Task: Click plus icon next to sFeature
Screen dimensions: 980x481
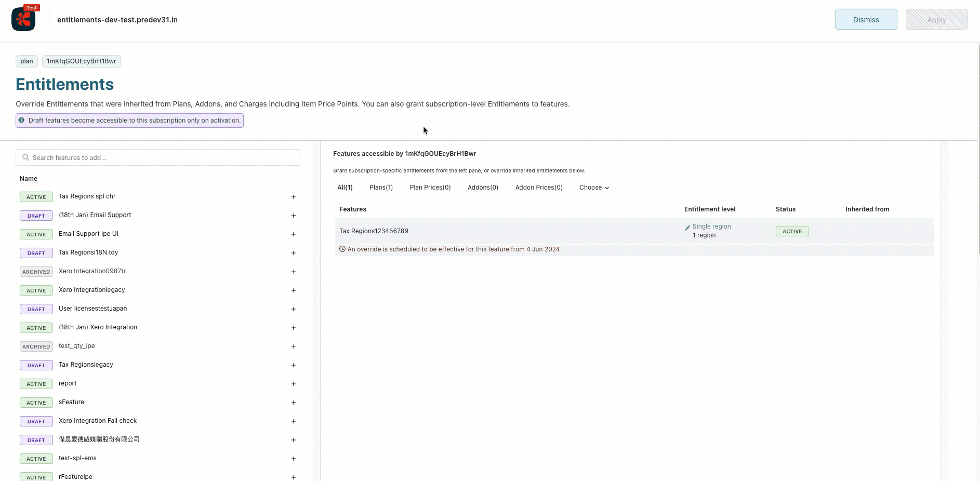Action: click(x=294, y=403)
